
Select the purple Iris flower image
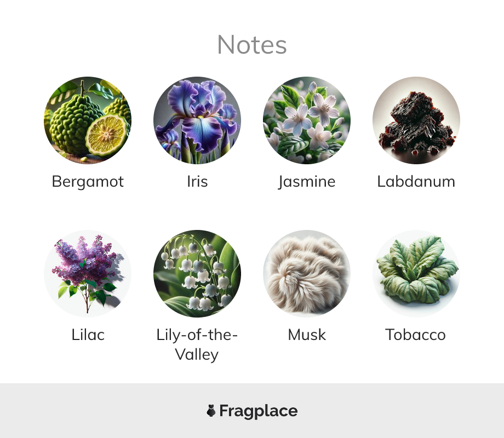pos(197,120)
